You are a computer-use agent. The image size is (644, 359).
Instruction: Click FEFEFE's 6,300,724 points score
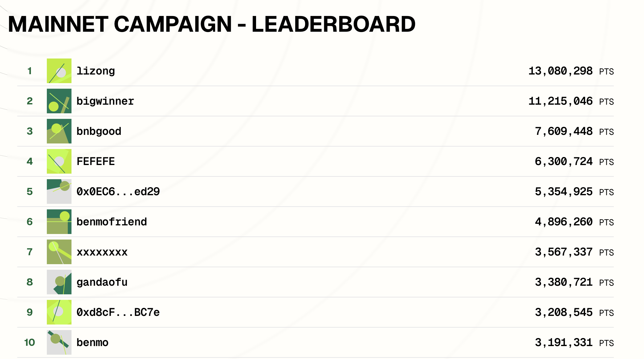[x=563, y=161]
